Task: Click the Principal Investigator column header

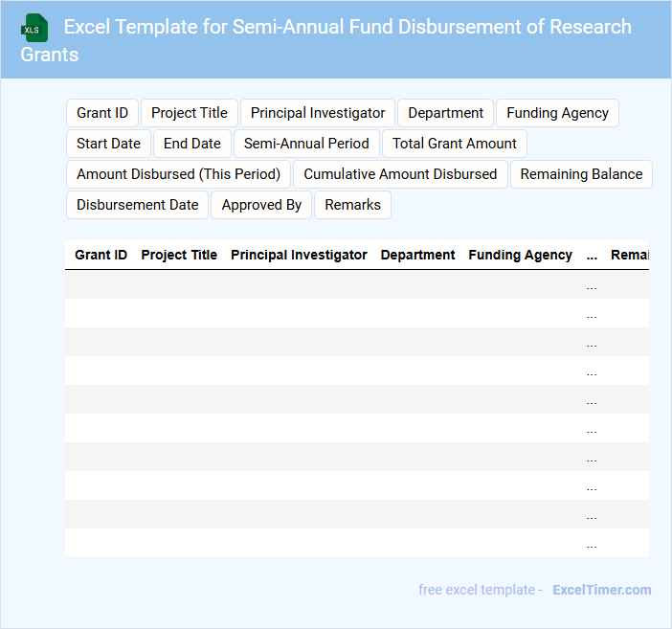Action: pyautogui.click(x=299, y=255)
